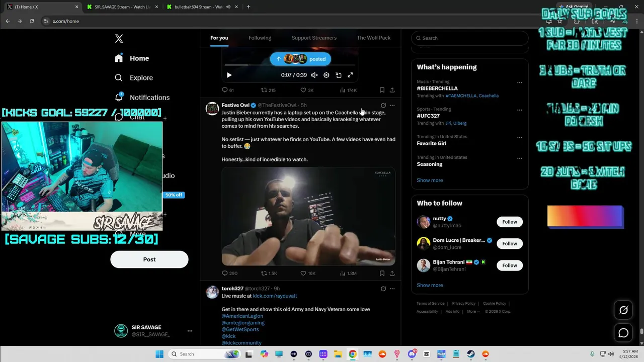Open Grok icon on Festive Owl post

click(383, 106)
